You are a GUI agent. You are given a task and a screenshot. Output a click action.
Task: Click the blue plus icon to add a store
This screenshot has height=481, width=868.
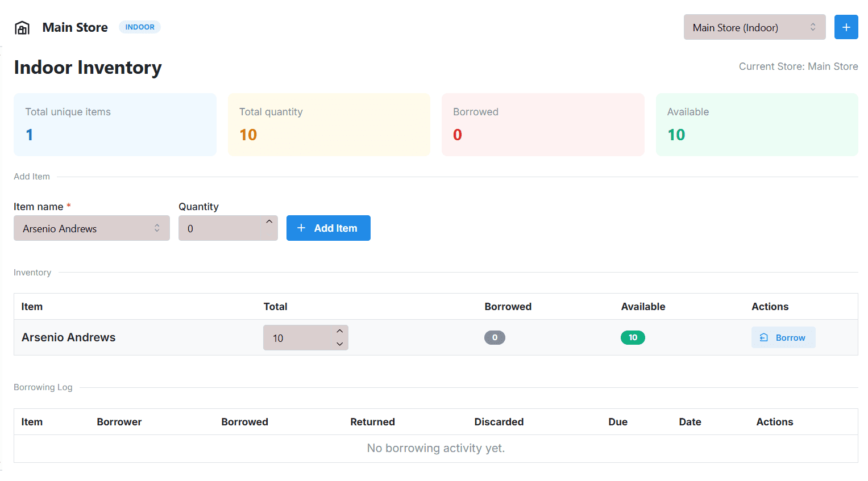(846, 27)
